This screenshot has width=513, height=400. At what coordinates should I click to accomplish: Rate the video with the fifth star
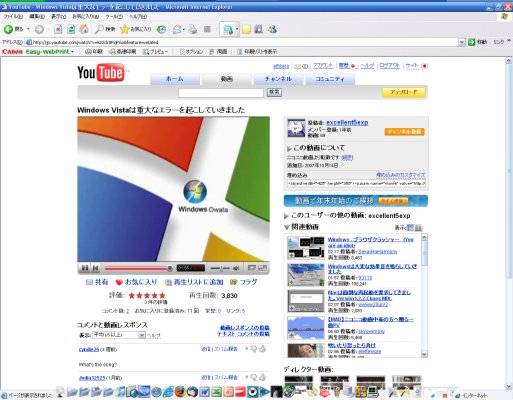tap(162, 295)
